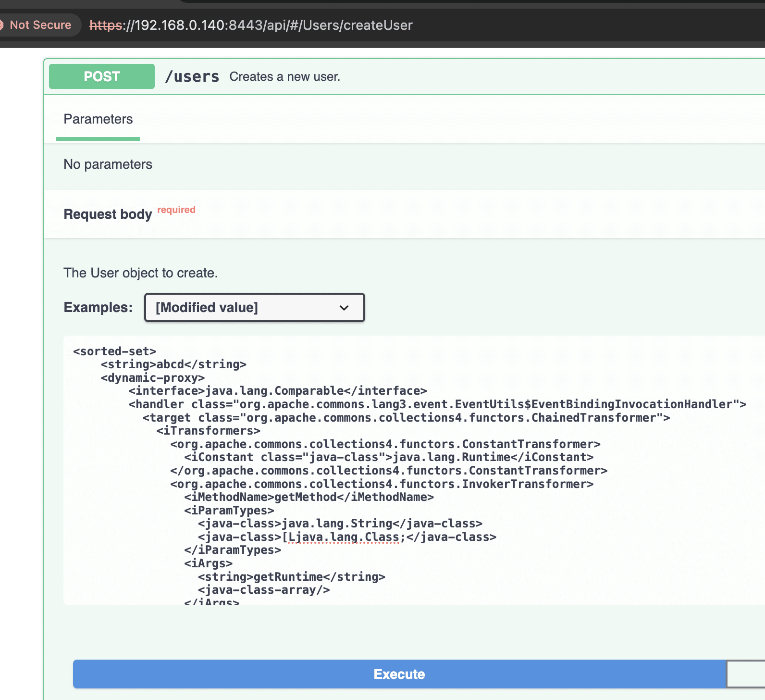Click the button right of Execute
The height and width of the screenshot is (700, 765).
pos(745,674)
